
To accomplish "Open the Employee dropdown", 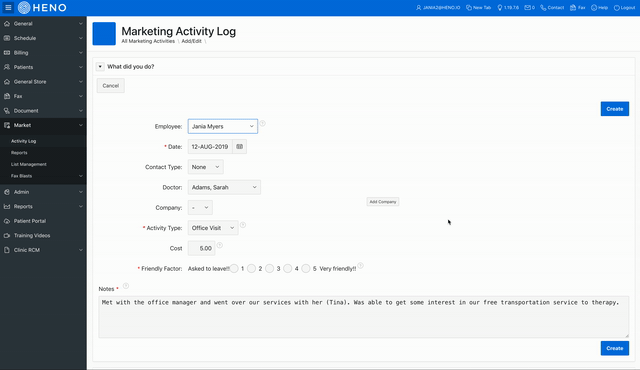I will pos(223,126).
